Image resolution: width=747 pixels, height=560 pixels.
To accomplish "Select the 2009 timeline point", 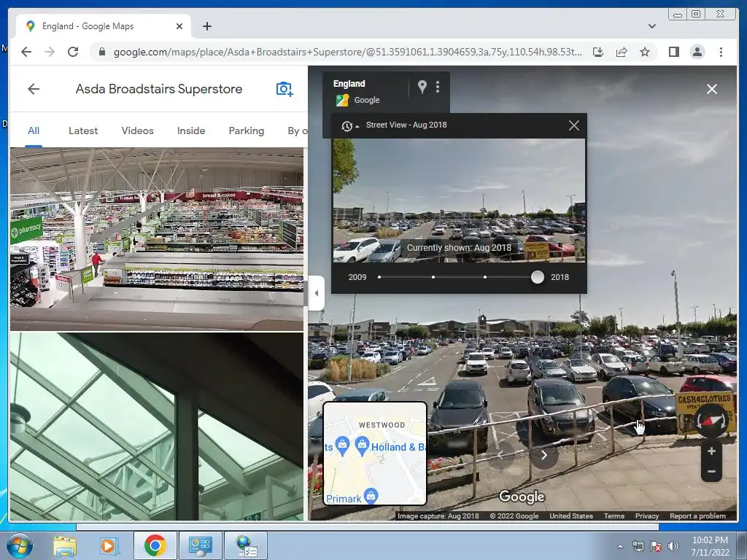I will (x=379, y=277).
